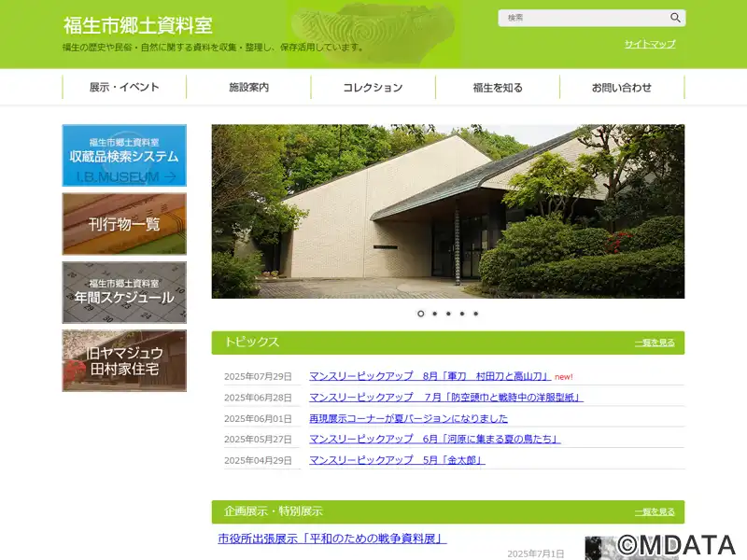Select the fourth slideshow dot
747x560 pixels.
(x=462, y=314)
